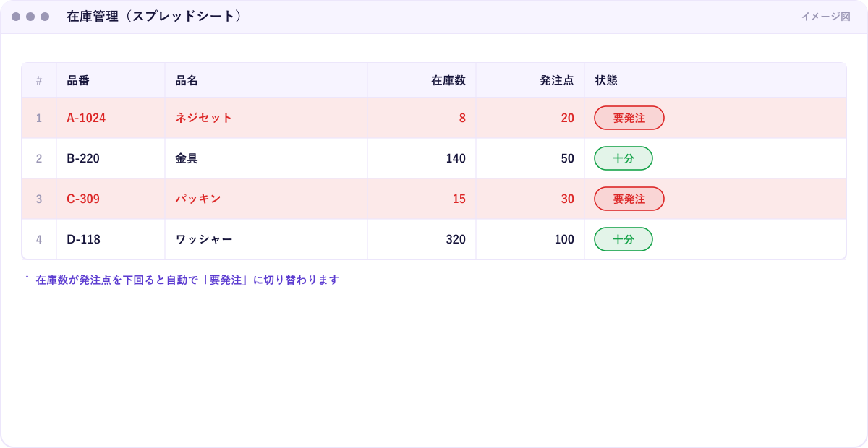
Task: Click the 金具 product name cell
Action: [x=266, y=158]
